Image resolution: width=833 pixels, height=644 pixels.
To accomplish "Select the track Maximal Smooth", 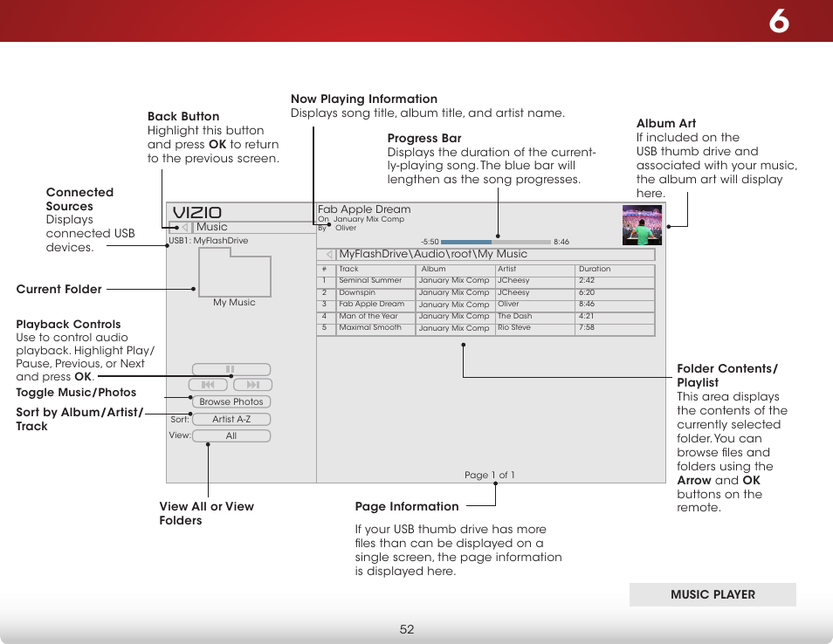I will (x=370, y=327).
